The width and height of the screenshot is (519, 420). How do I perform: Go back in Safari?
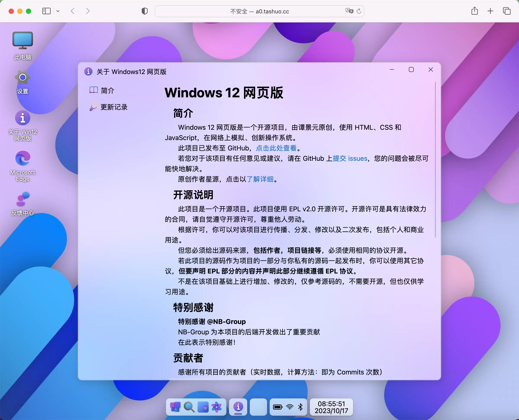[x=72, y=11]
